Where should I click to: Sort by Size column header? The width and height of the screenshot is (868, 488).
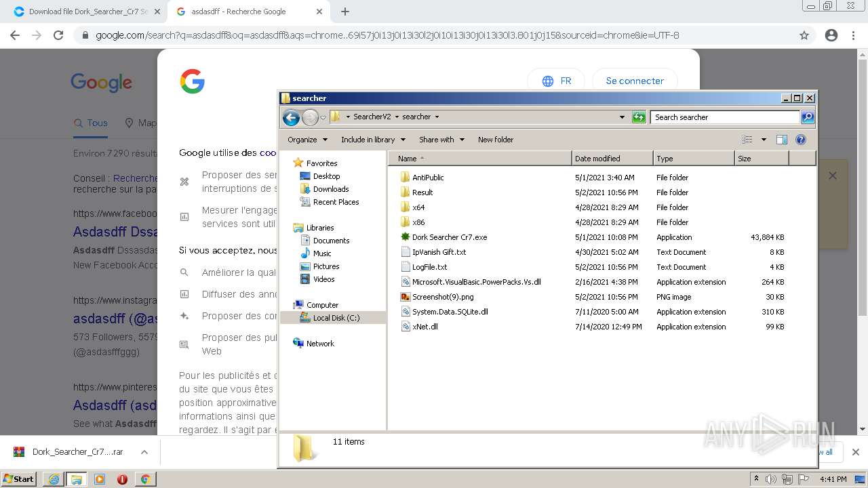pos(762,159)
